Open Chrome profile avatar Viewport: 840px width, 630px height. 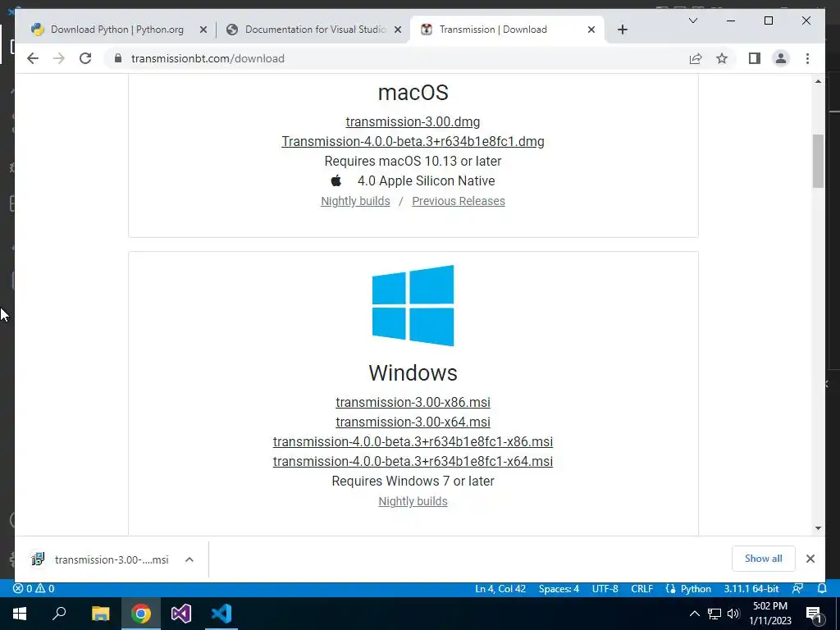(781, 58)
